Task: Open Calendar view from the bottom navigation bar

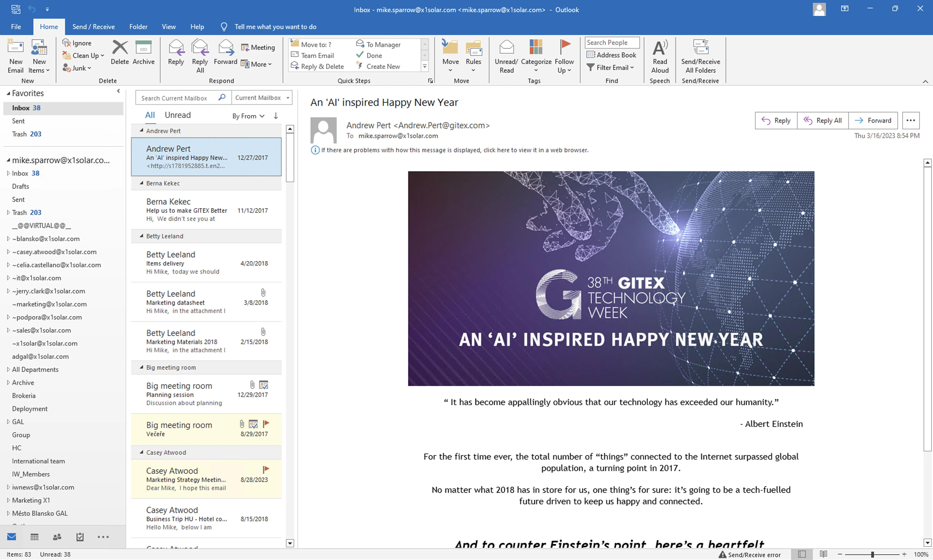Action: click(34, 537)
